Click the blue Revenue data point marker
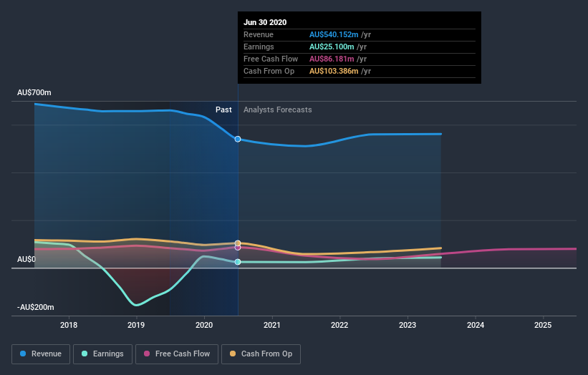588x375 pixels. click(x=238, y=139)
